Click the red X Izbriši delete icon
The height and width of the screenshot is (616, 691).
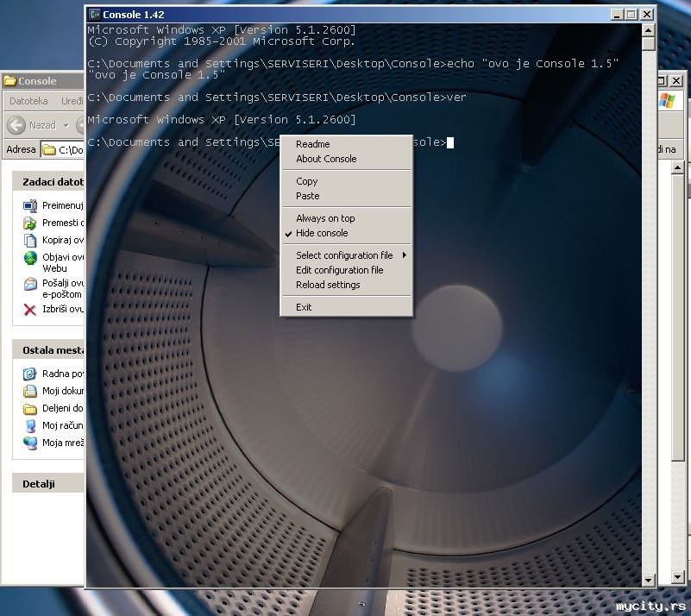click(x=30, y=309)
